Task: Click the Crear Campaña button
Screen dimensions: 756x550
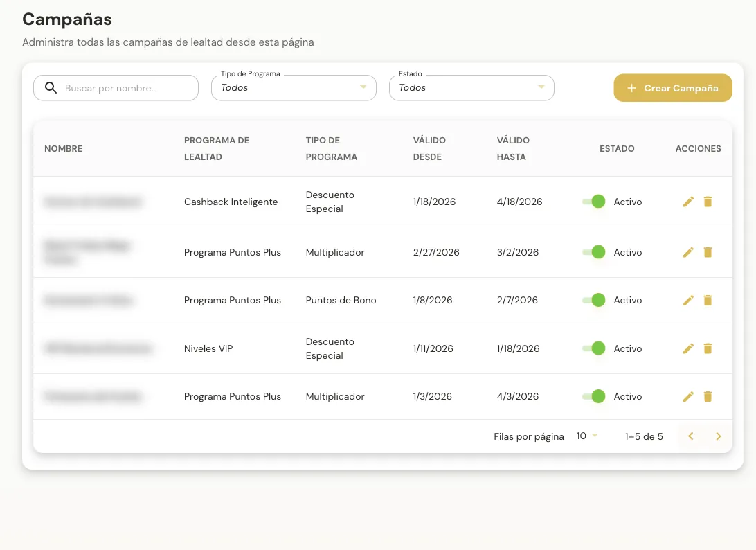Action: 673,88
